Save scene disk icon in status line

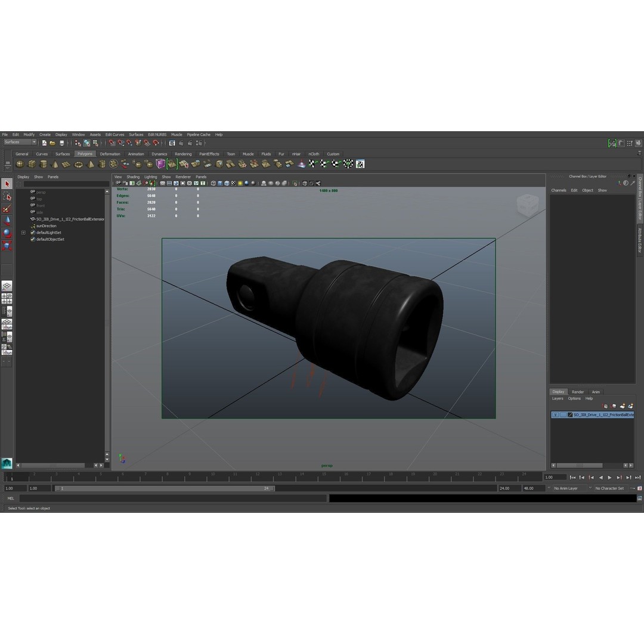[61, 143]
